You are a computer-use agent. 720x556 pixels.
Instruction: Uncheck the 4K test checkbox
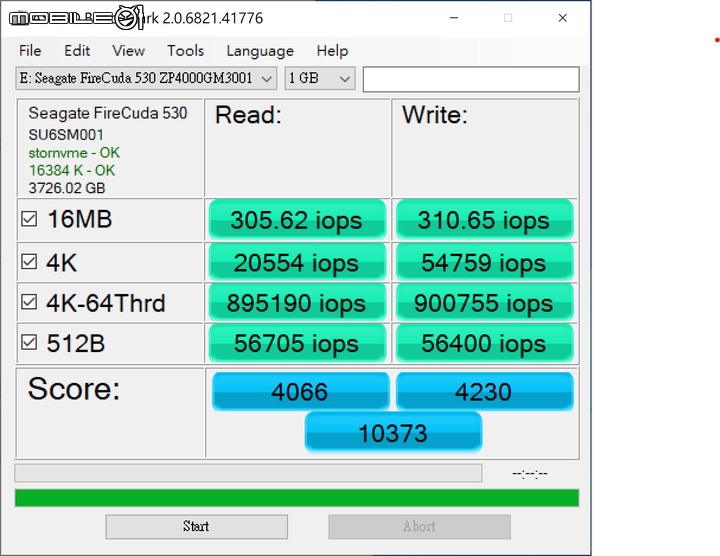29,262
